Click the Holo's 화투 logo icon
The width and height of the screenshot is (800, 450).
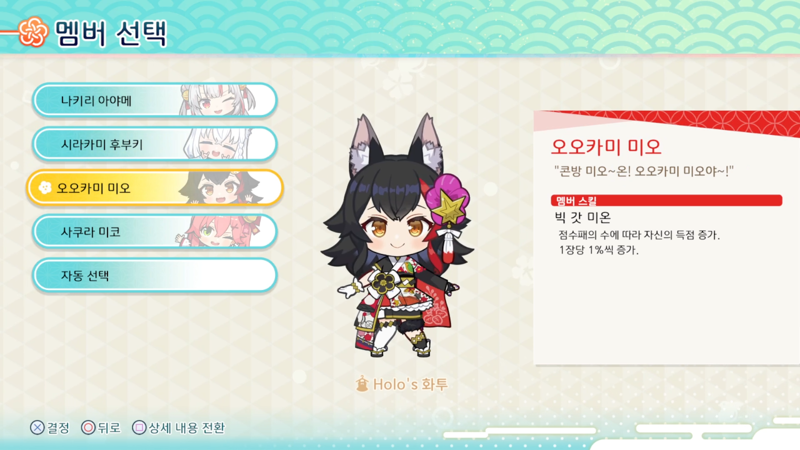click(362, 384)
